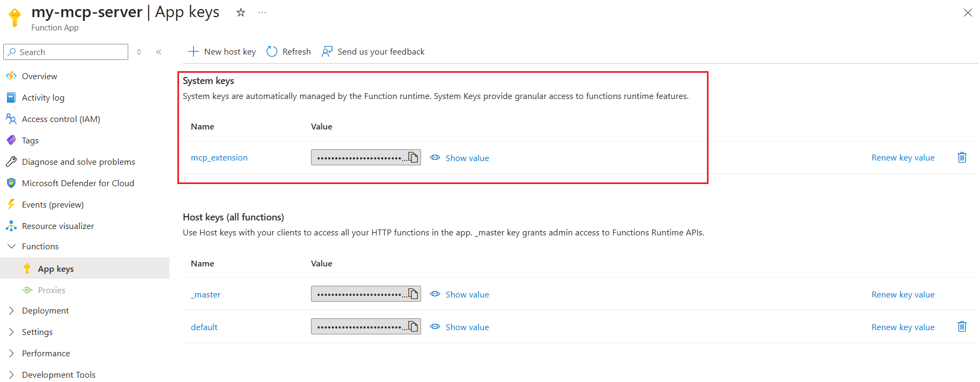Open Diagnose and solve problems
The height and width of the screenshot is (382, 980).
78,162
